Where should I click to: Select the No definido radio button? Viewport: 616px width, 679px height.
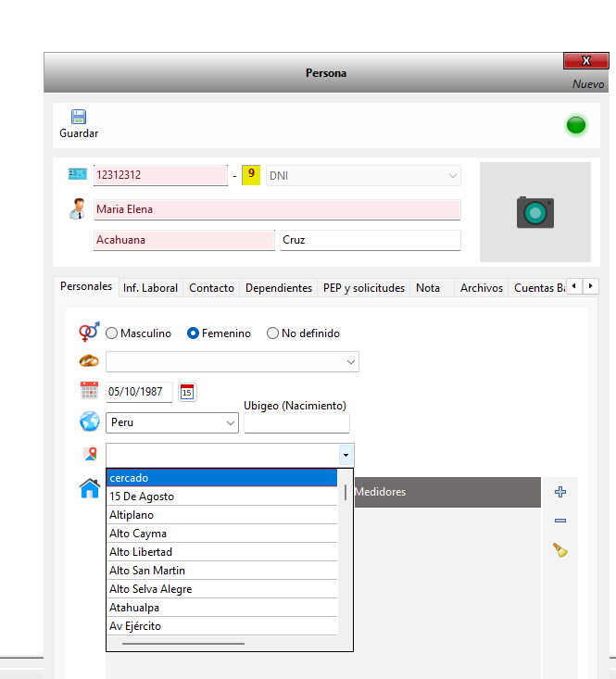[272, 333]
